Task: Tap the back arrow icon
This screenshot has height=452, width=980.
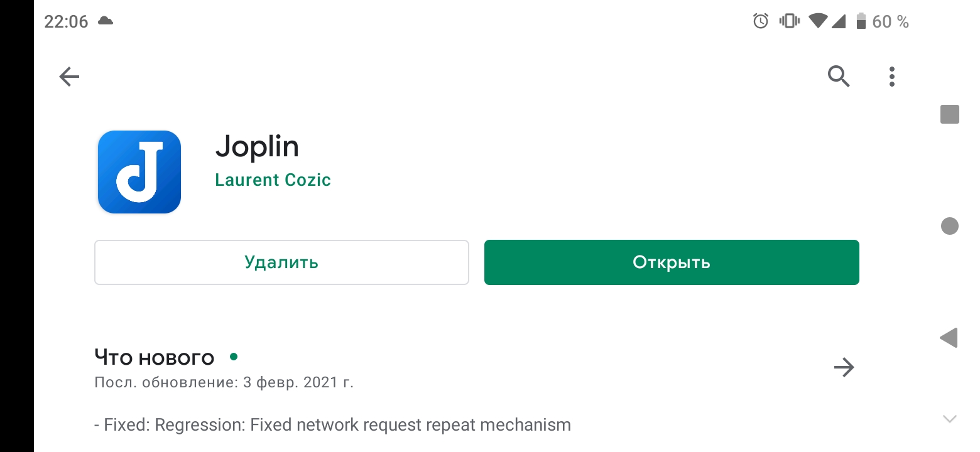Action: pos(69,77)
